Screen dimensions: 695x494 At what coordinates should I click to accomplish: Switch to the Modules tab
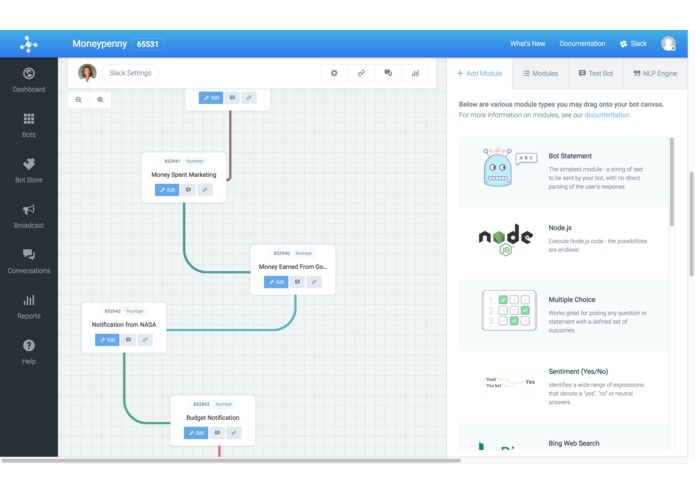coord(540,74)
